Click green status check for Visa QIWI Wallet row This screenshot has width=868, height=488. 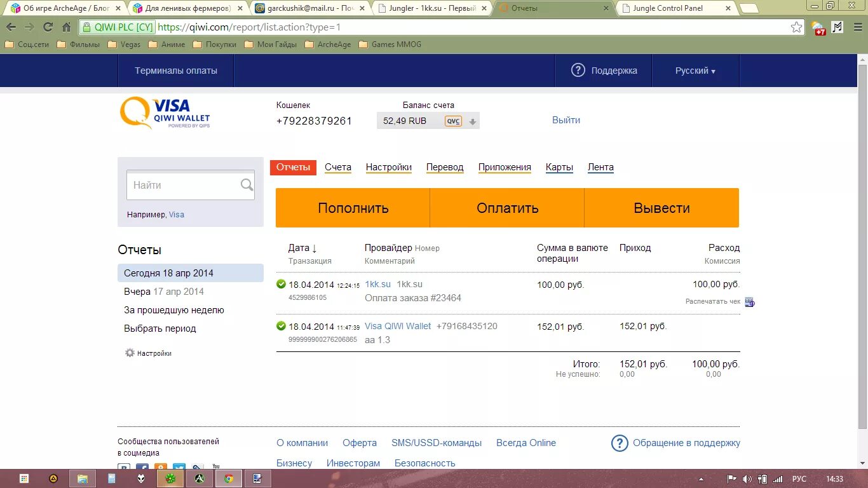click(x=281, y=326)
